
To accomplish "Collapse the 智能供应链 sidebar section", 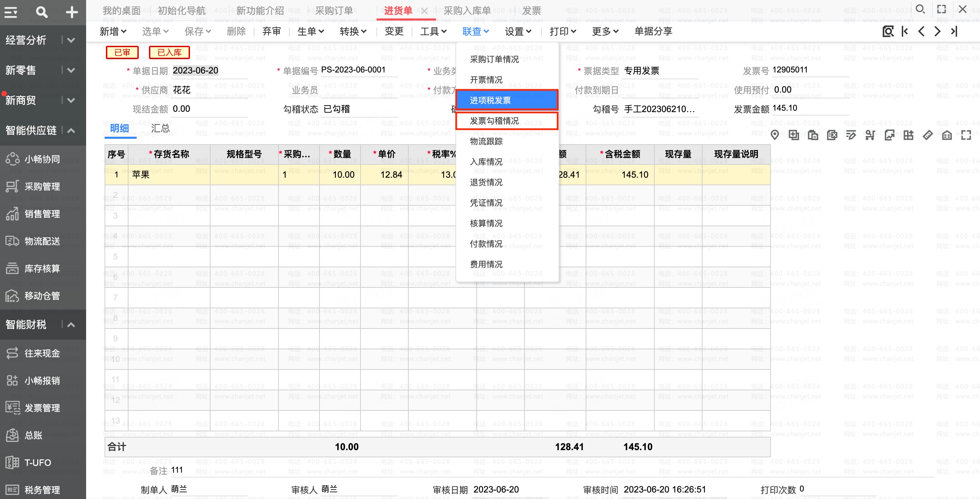I will (x=71, y=131).
